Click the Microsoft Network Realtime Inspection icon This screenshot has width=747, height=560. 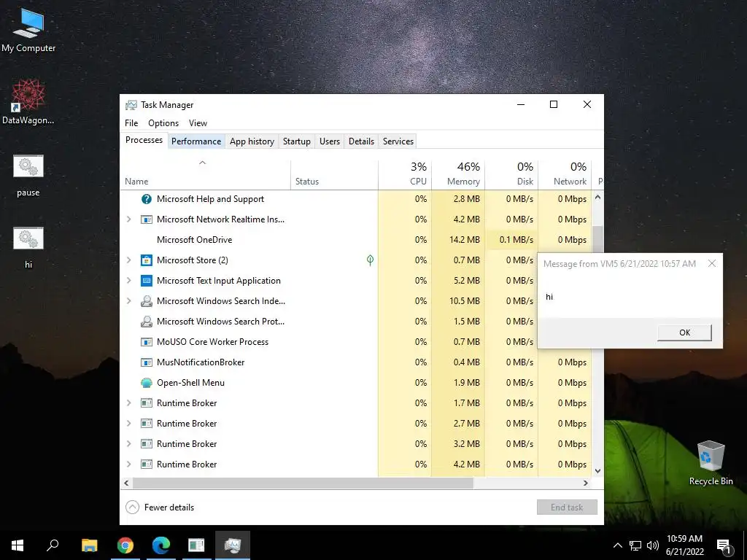146,219
